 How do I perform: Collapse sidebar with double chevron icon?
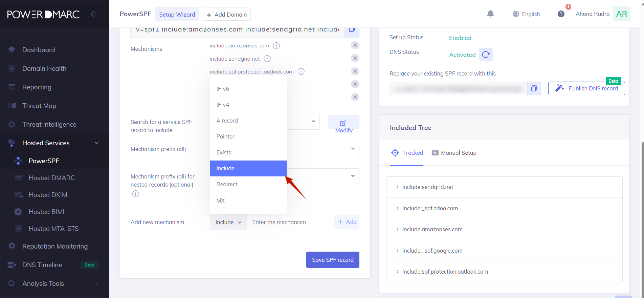coord(94,14)
